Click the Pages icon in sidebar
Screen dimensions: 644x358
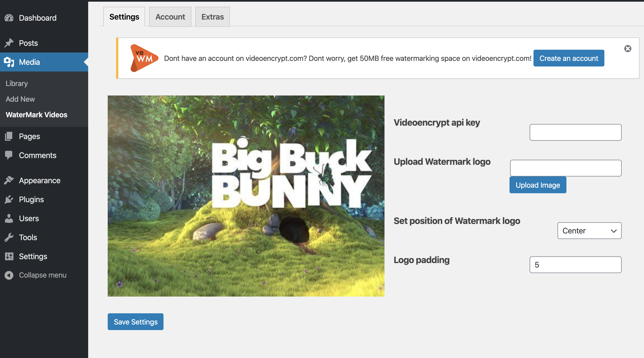click(9, 136)
